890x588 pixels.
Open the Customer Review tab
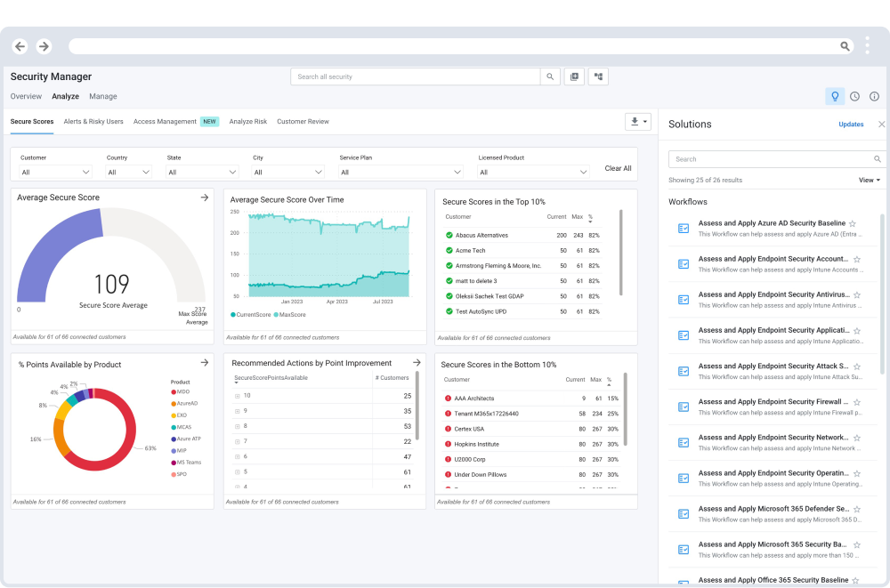[303, 122]
